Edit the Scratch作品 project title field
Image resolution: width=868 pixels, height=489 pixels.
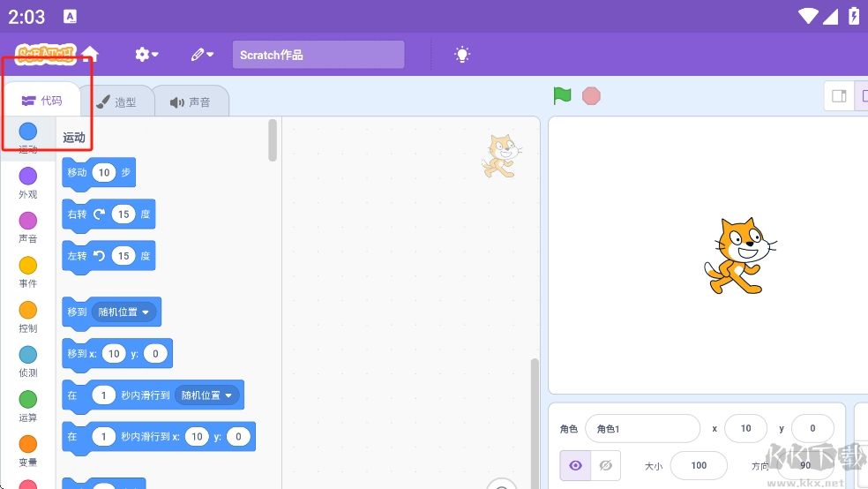[318, 55]
